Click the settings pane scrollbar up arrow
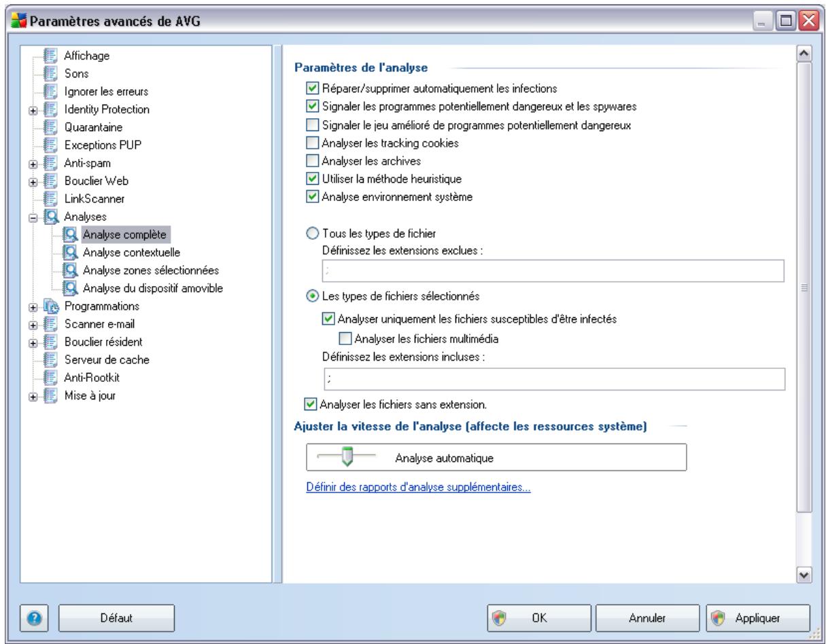 click(x=804, y=54)
